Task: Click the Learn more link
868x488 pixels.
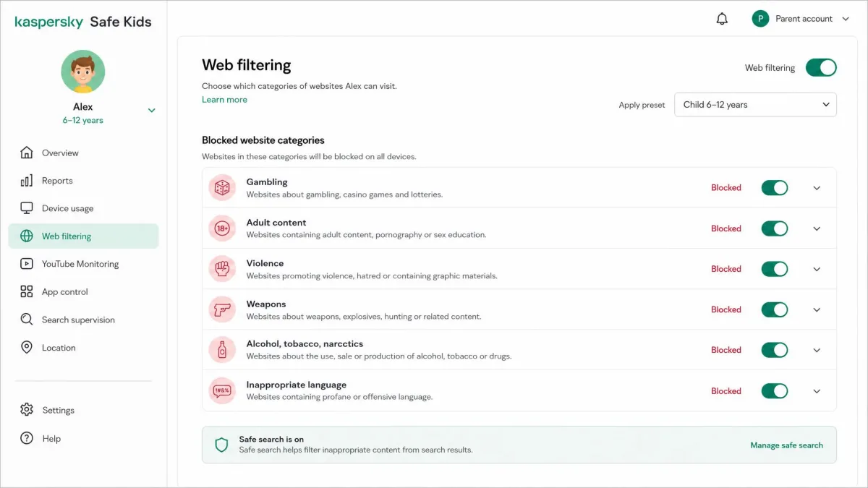Action: [x=224, y=100]
